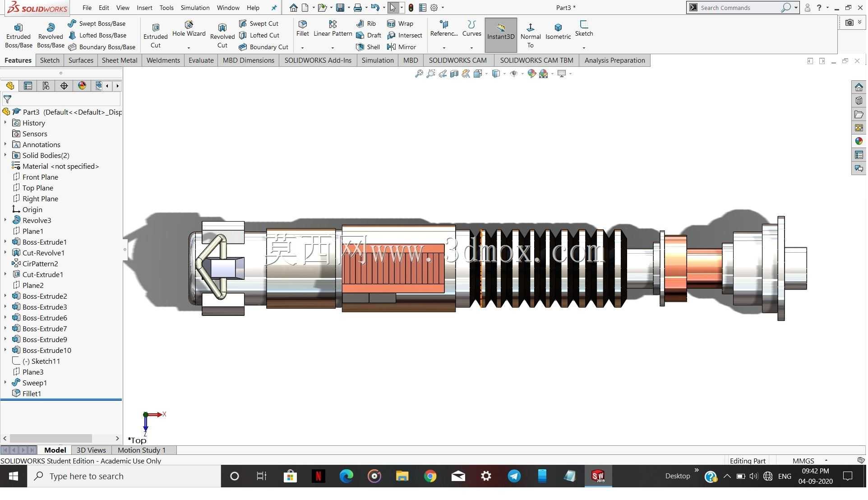The image size is (868, 500).
Task: Choose Swept Boss/Base feature
Action: [x=97, y=23]
